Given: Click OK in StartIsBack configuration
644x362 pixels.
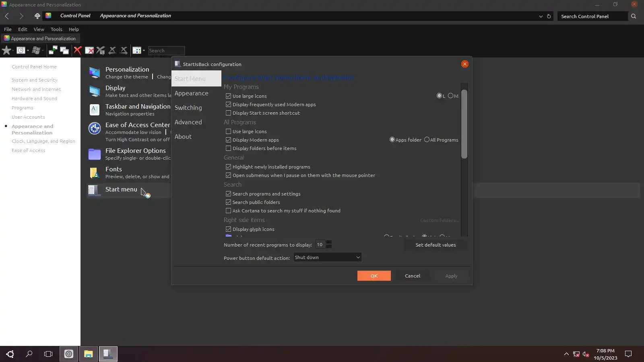Looking at the screenshot, I should tap(374, 276).
